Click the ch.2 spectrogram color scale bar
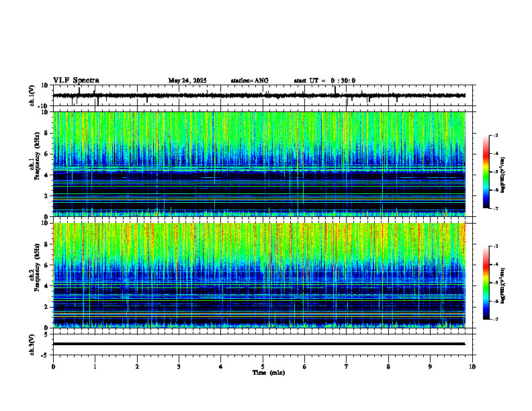 pyautogui.click(x=486, y=283)
